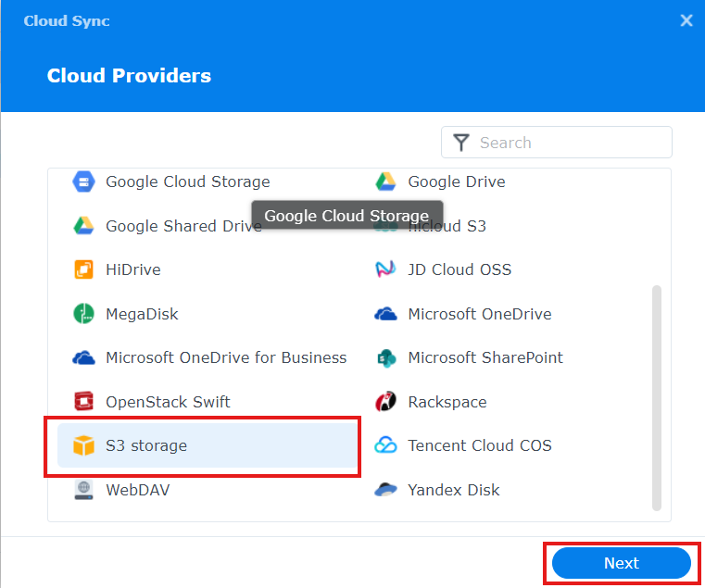Choose Microsoft OneDrive for Business provider
This screenshot has width=705, height=588.
tap(225, 357)
